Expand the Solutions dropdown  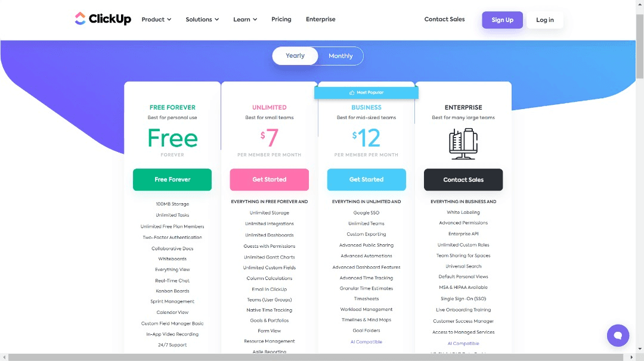(x=202, y=19)
